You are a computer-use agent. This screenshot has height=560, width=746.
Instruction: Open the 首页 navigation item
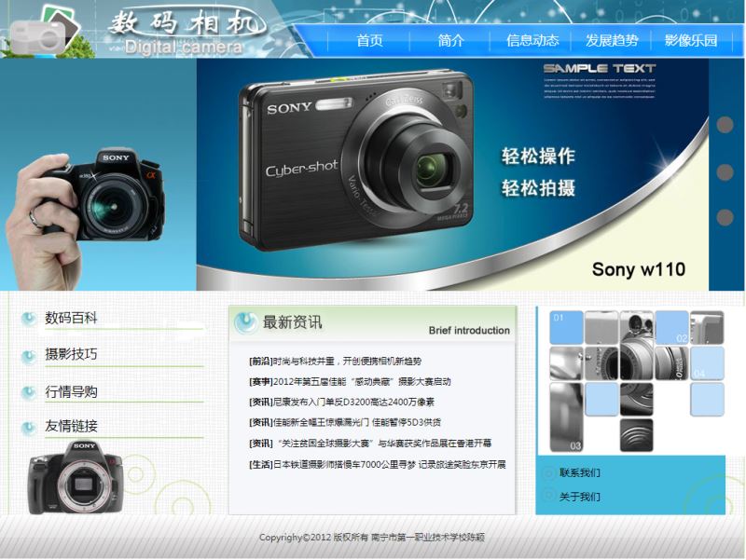pyautogui.click(x=369, y=40)
